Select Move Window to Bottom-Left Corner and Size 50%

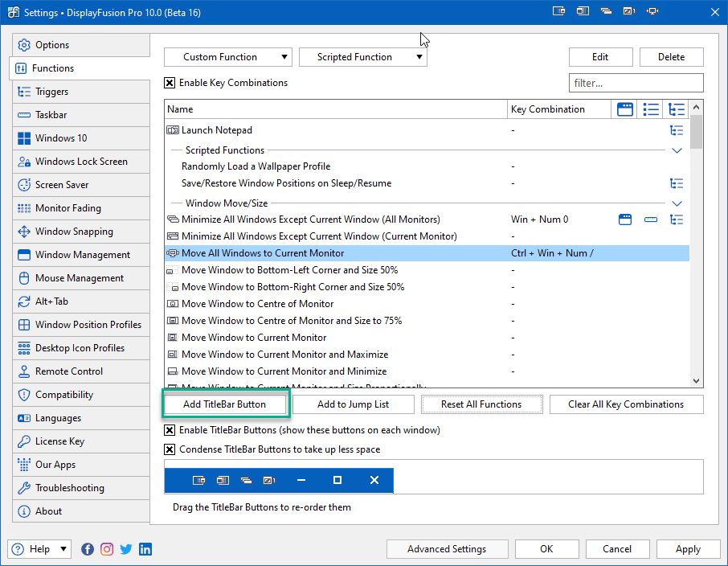[x=427, y=270]
